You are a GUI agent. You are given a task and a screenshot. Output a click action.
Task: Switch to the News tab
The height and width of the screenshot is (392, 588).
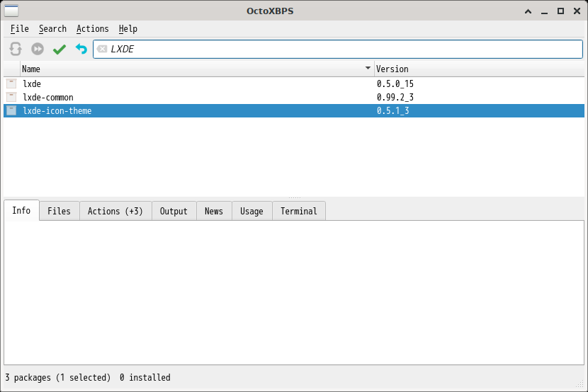click(214, 211)
